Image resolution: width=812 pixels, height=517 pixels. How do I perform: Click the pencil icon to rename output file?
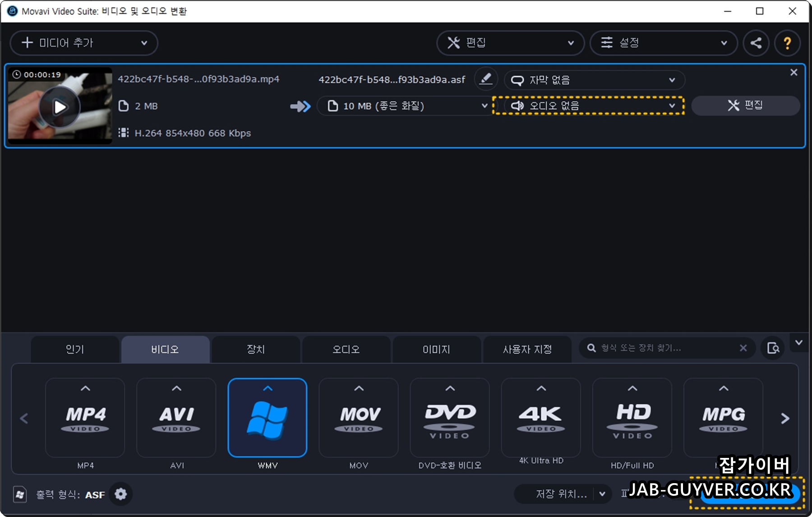tap(486, 79)
